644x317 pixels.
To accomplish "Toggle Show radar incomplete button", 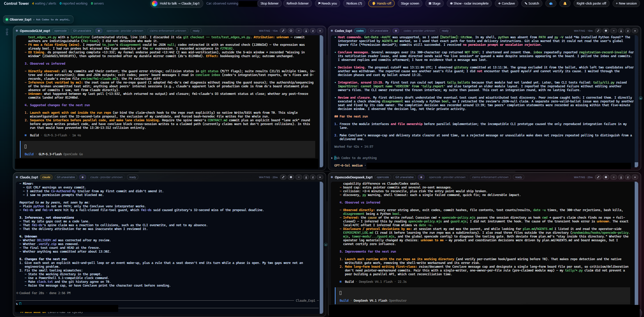I will [x=469, y=4].
